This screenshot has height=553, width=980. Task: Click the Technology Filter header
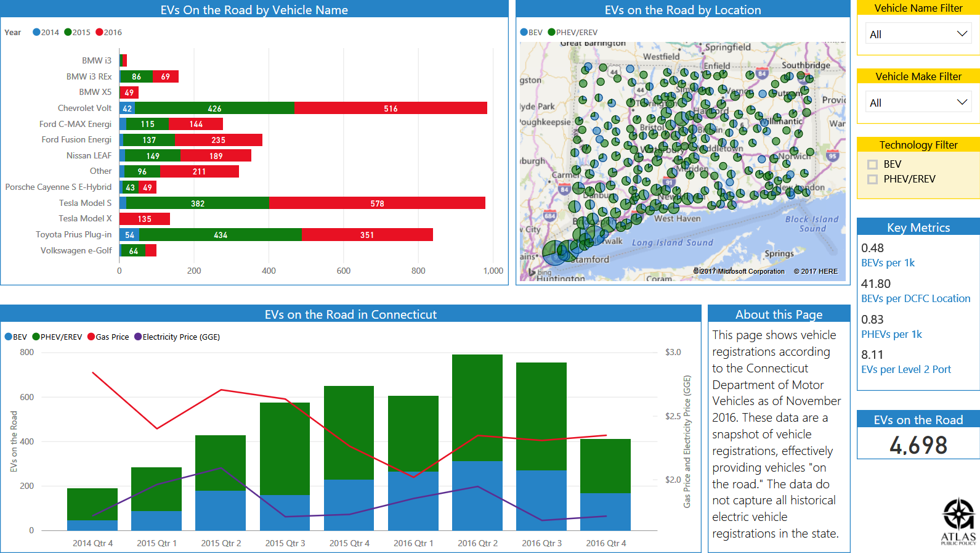pyautogui.click(x=918, y=145)
